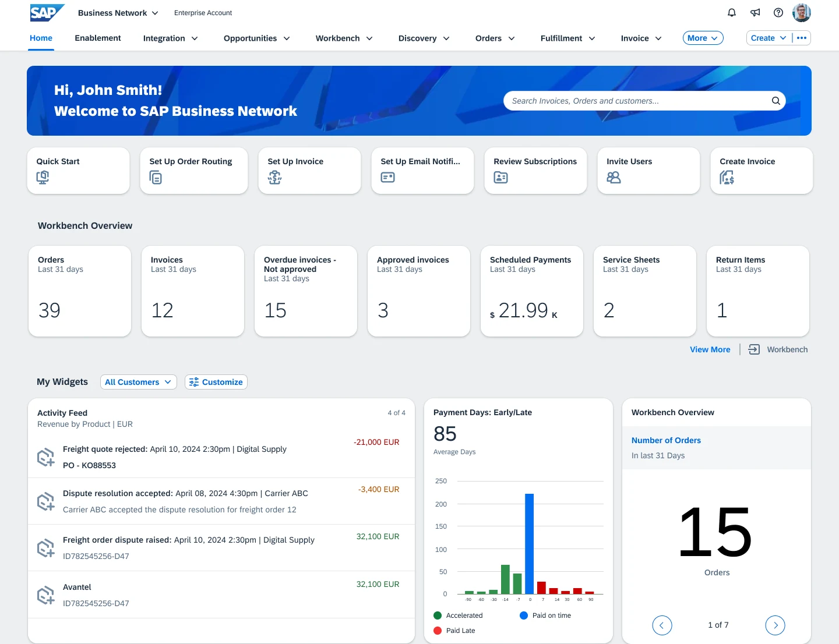This screenshot has width=839, height=644.
Task: Click icon beside Freight order dispute raised
Action: point(45,548)
